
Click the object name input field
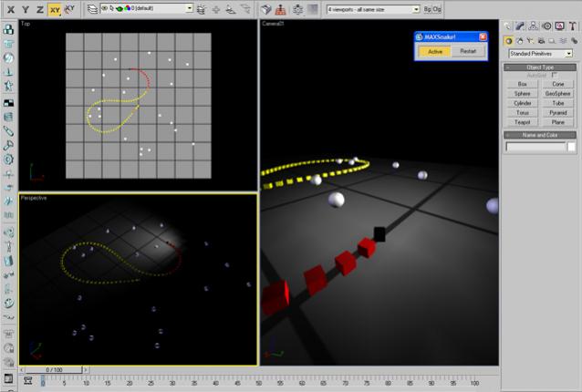click(535, 146)
